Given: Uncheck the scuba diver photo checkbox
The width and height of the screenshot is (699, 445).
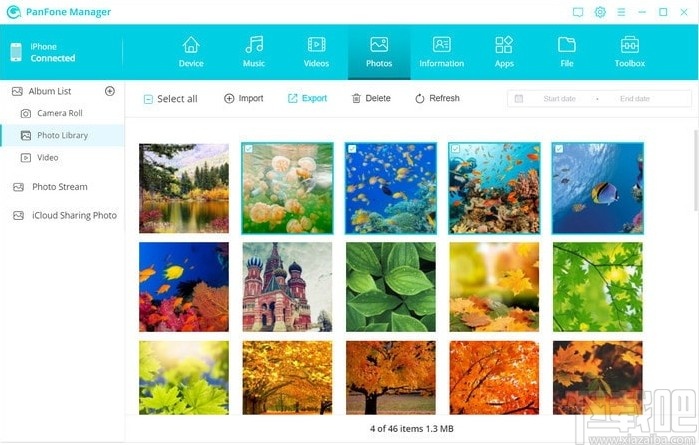Looking at the screenshot, I should tap(455, 149).
